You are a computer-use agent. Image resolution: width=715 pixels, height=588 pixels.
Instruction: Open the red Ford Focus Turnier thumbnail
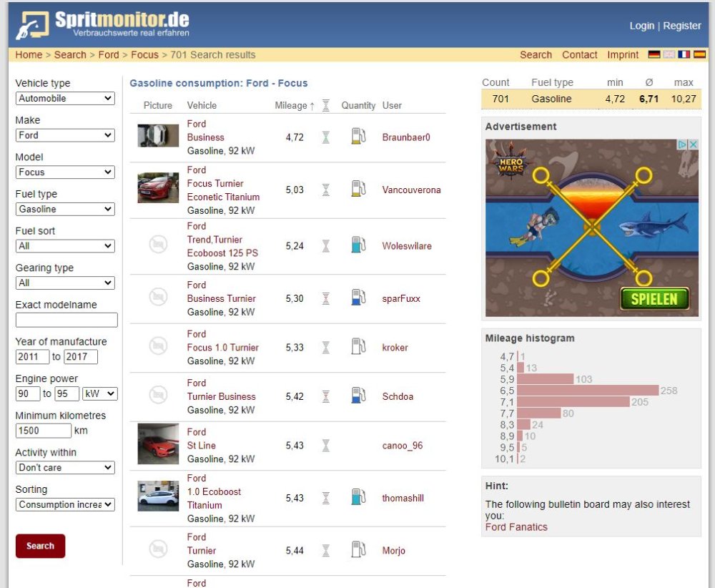pos(158,189)
